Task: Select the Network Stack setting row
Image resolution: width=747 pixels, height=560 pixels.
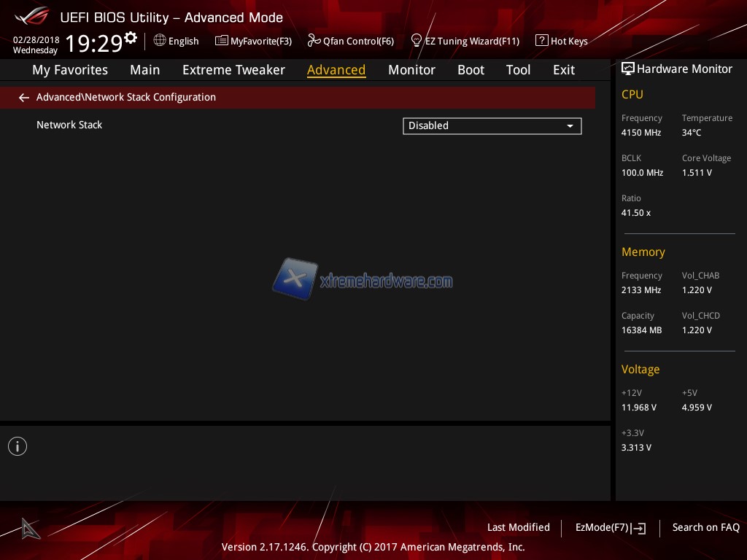Action: [69, 125]
